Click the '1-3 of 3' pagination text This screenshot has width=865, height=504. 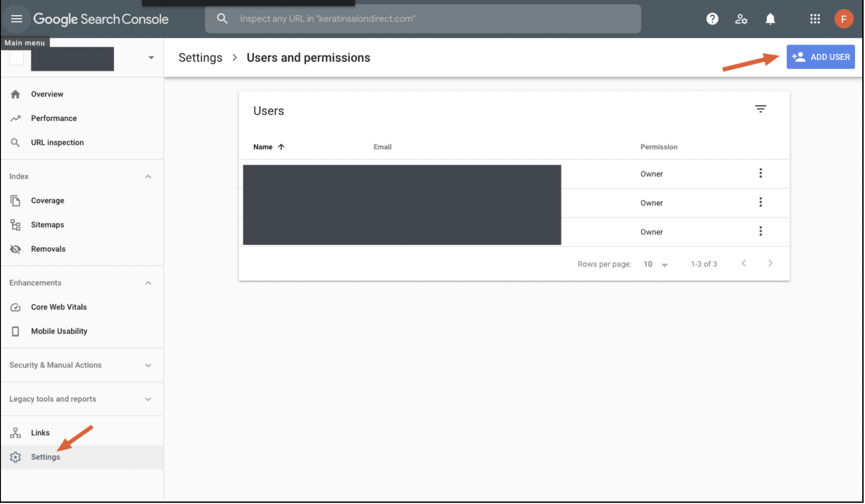point(704,264)
